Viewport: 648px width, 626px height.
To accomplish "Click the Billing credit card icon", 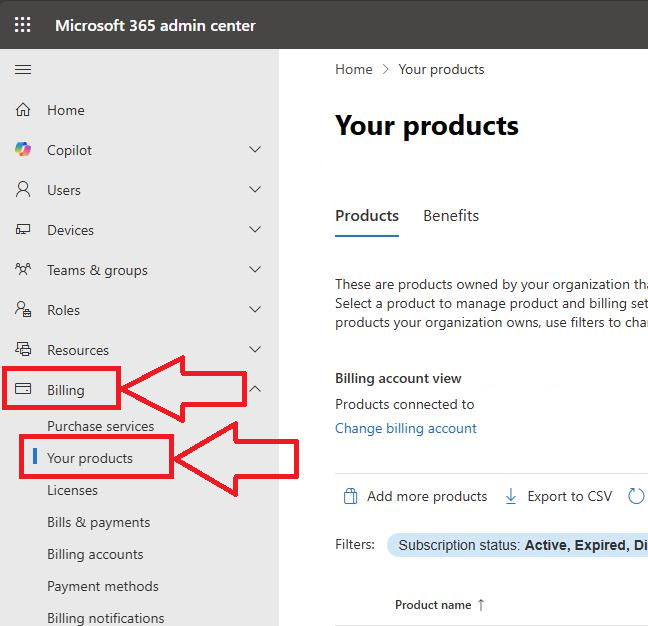I will click(x=23, y=389).
